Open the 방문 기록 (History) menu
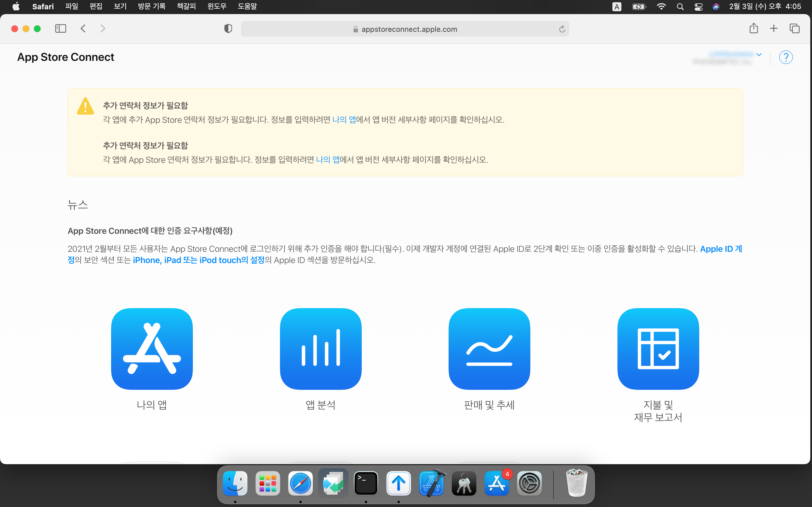This screenshot has height=507, width=812. click(152, 6)
